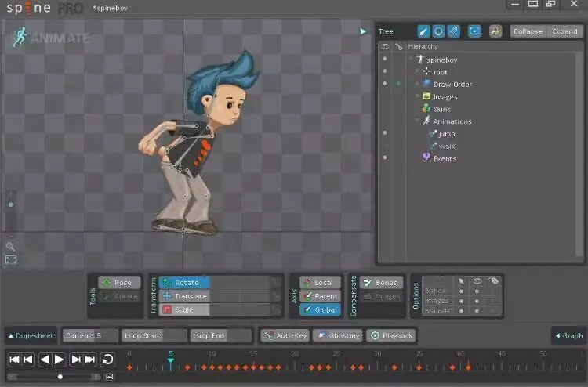Select the Scale transform tool
The image size is (588, 387).
click(184, 309)
